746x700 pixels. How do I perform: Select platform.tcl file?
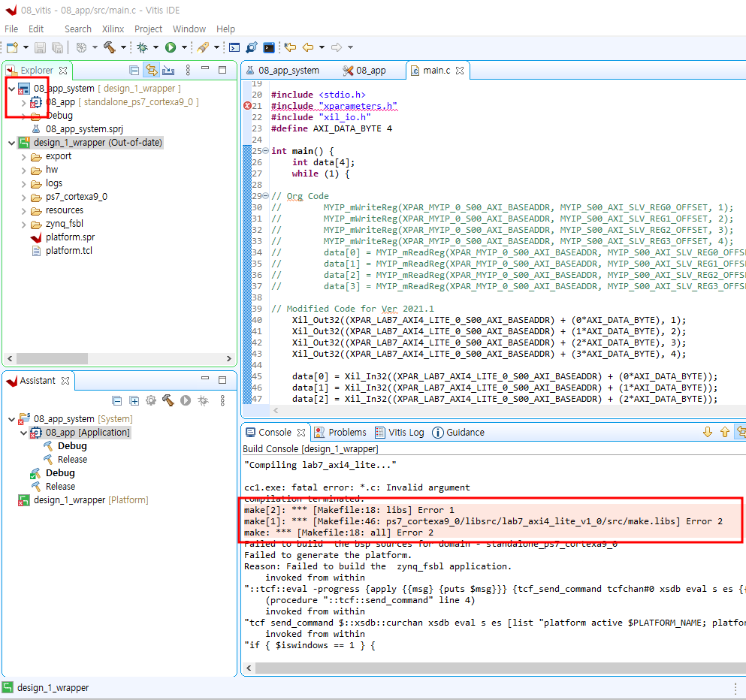[62, 251]
